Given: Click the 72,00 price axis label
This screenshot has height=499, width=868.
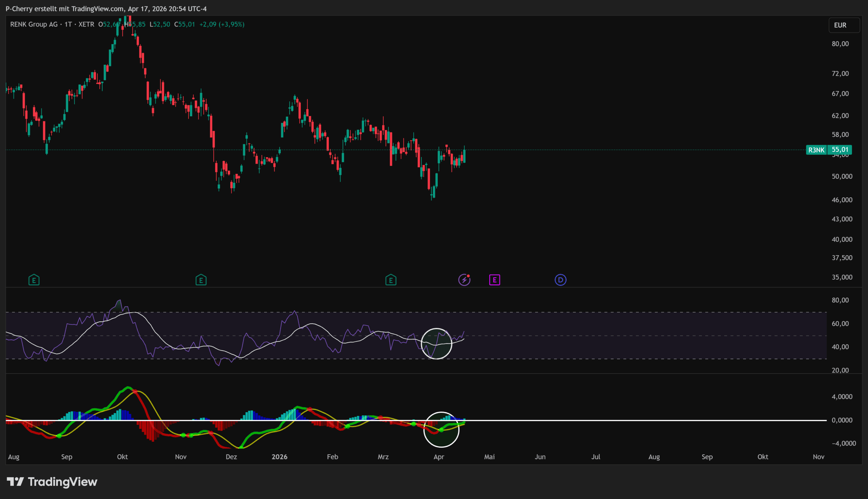Looking at the screenshot, I should click(840, 74).
